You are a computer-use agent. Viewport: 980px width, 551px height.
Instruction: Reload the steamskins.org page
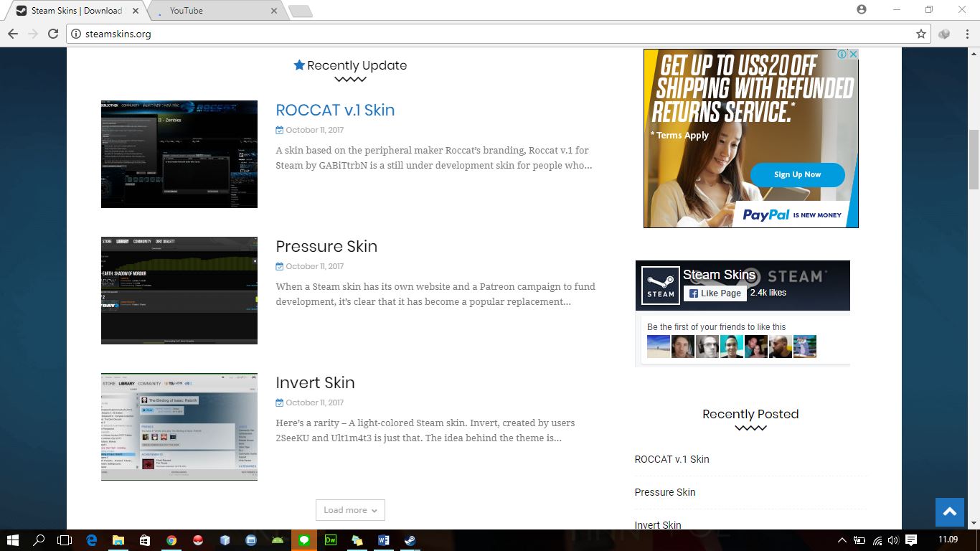tap(52, 34)
